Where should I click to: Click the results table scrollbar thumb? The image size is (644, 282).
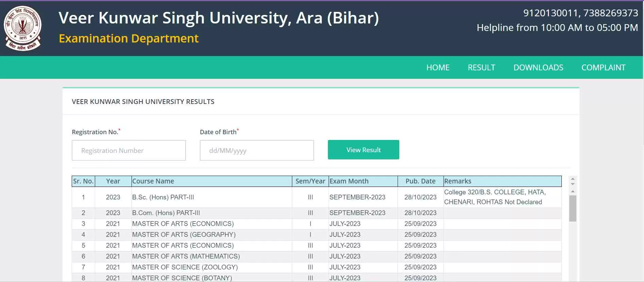(573, 208)
